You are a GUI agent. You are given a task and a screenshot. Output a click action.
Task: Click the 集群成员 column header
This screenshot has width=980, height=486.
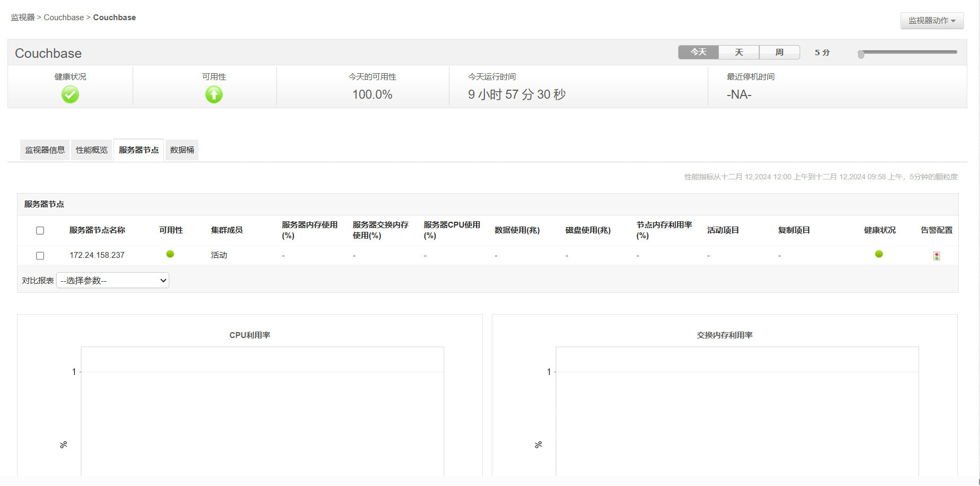(227, 230)
